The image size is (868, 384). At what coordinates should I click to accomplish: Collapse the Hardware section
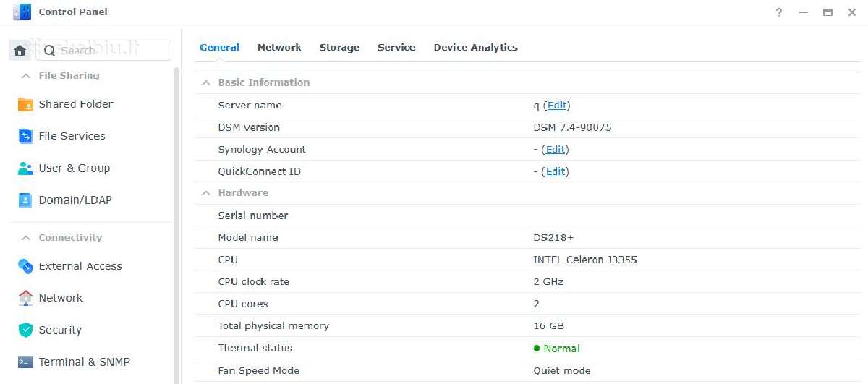(x=206, y=193)
